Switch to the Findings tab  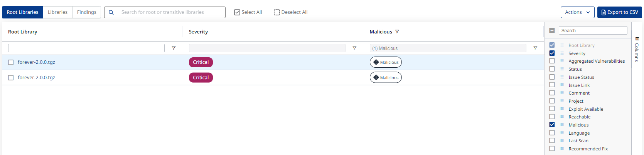coord(87,12)
